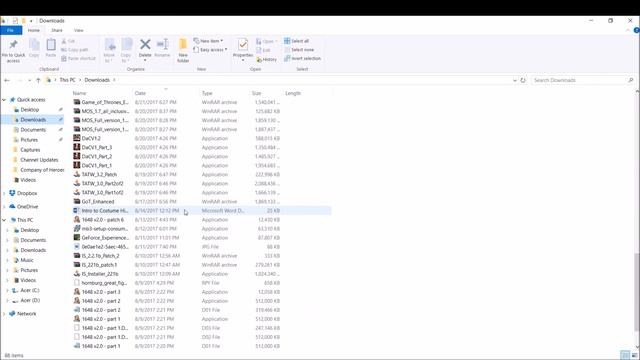
Task: Expand the OneDrive tree node
Action: tap(4, 207)
